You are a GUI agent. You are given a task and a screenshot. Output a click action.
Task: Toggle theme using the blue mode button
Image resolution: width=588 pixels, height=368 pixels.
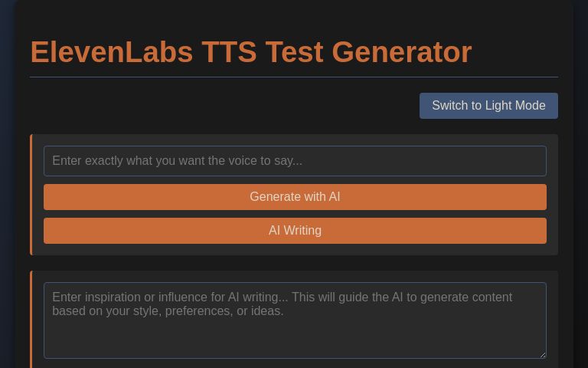coord(488,106)
